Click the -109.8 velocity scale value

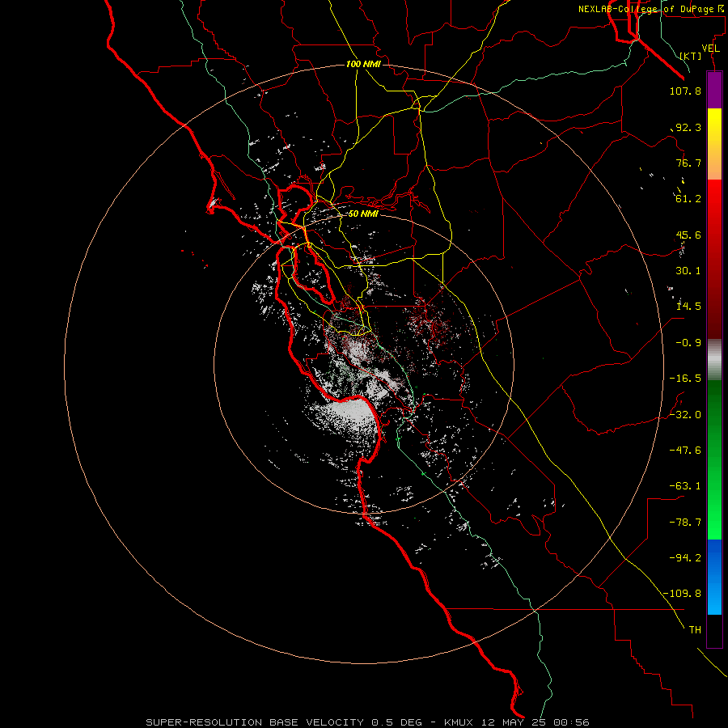[x=682, y=594]
